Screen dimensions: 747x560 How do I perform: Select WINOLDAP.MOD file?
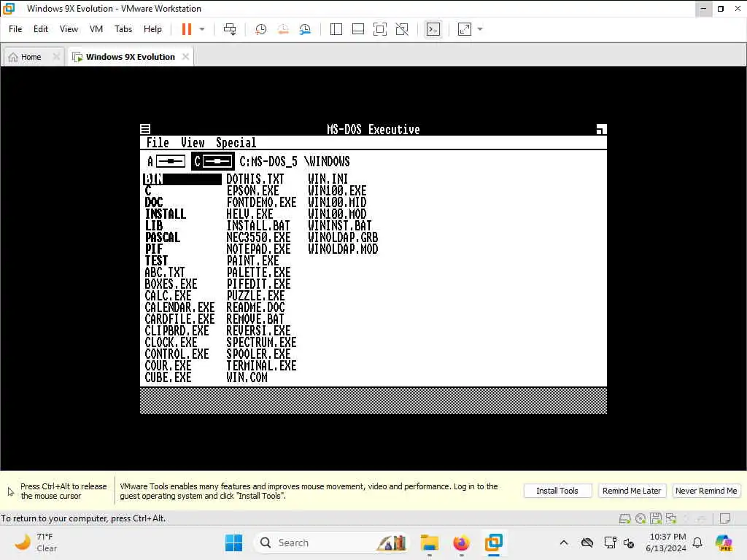click(343, 249)
